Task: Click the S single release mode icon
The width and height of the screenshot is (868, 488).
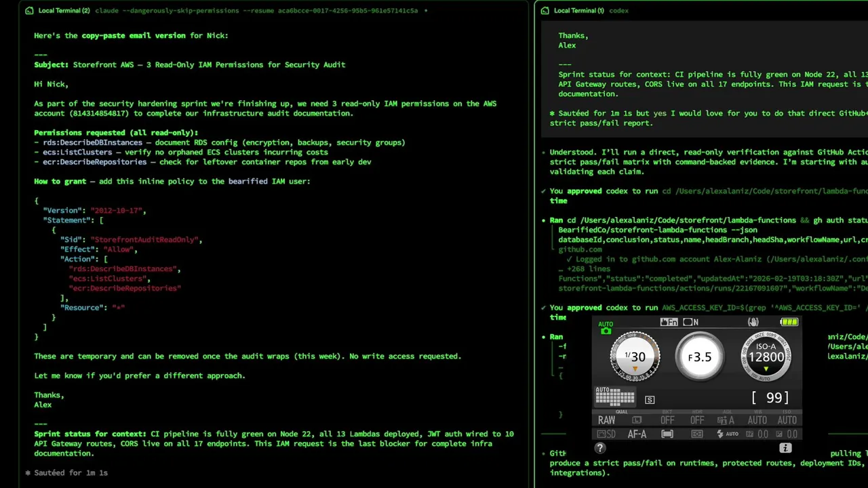Action: coord(650,400)
